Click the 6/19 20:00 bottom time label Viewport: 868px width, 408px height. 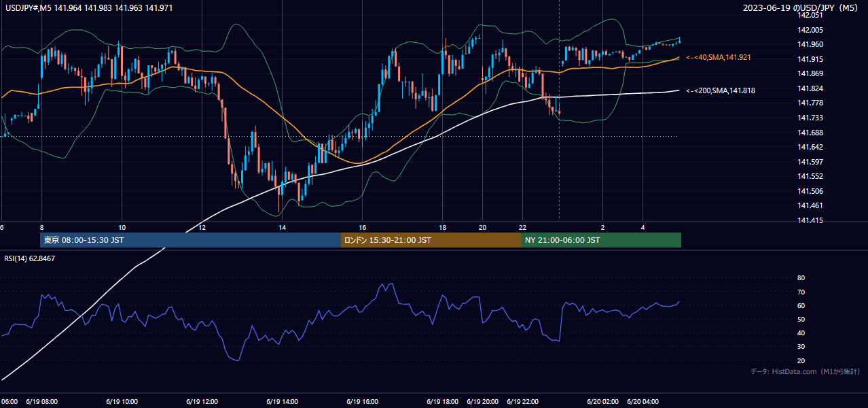click(483, 402)
